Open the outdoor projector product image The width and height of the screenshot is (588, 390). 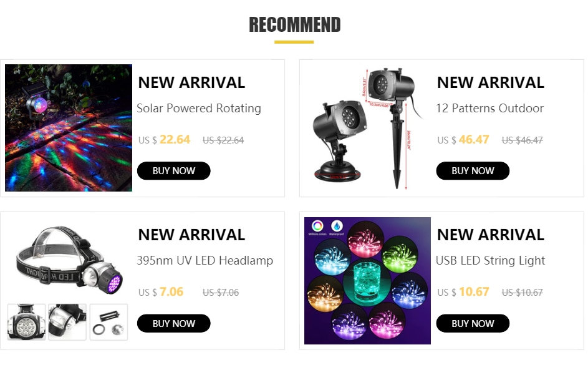pos(367,128)
